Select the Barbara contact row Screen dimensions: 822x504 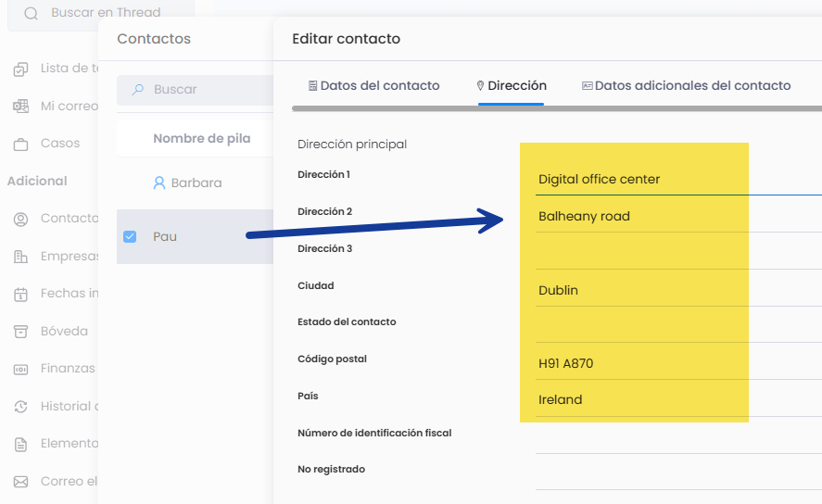point(195,183)
